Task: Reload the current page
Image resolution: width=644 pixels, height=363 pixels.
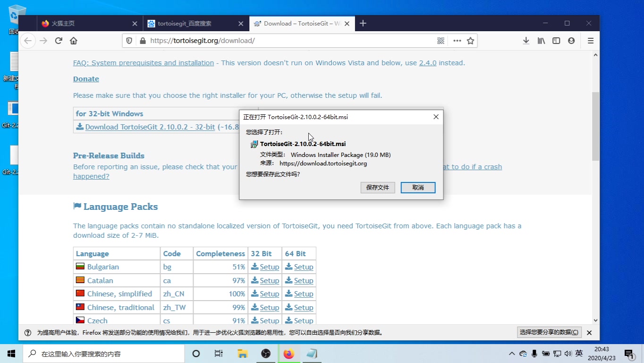Action: coord(59,41)
